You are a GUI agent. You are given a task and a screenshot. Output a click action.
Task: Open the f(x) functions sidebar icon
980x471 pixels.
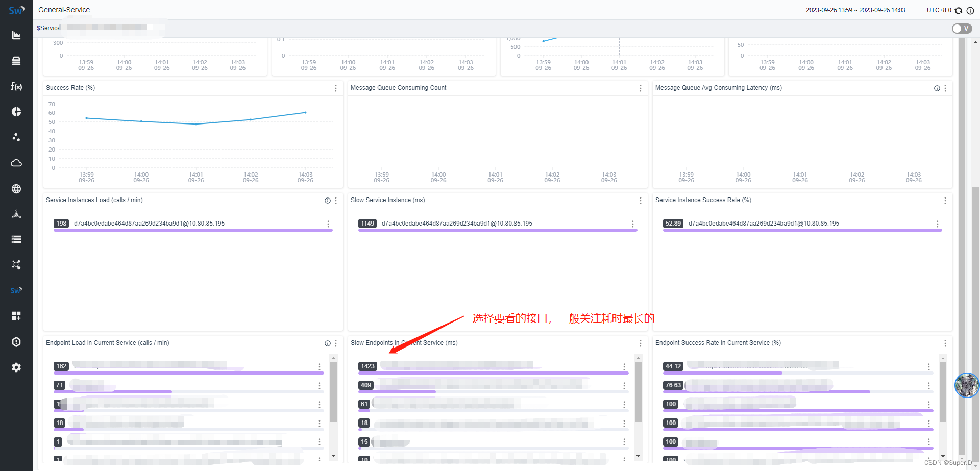pos(16,86)
